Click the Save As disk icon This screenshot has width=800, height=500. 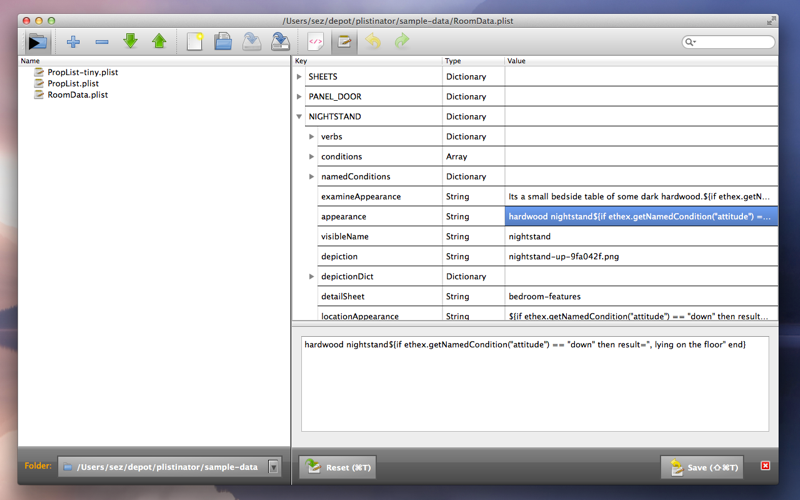[x=280, y=41]
